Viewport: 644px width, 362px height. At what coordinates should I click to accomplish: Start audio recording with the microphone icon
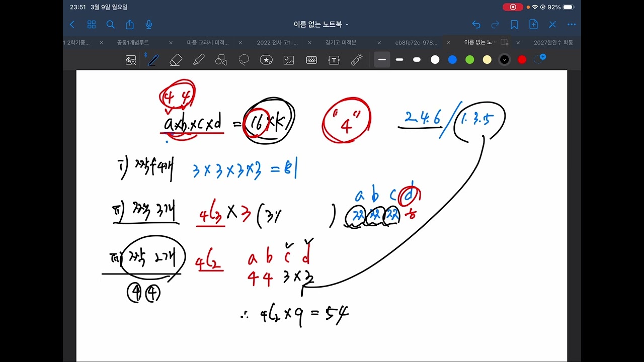[x=149, y=24]
